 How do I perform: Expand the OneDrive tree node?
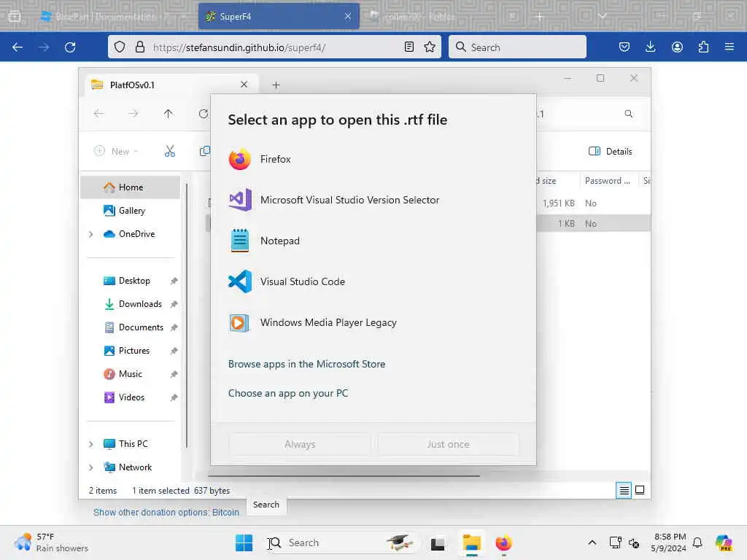[90, 234]
